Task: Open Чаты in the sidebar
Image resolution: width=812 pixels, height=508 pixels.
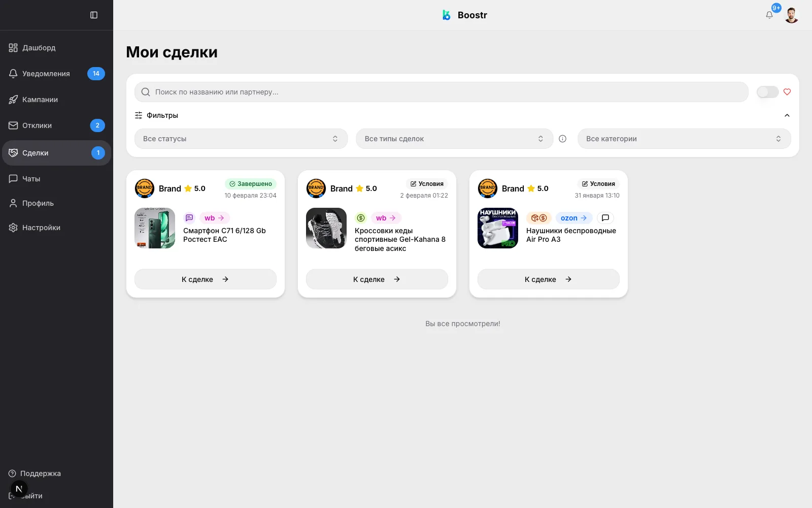Action: point(31,179)
